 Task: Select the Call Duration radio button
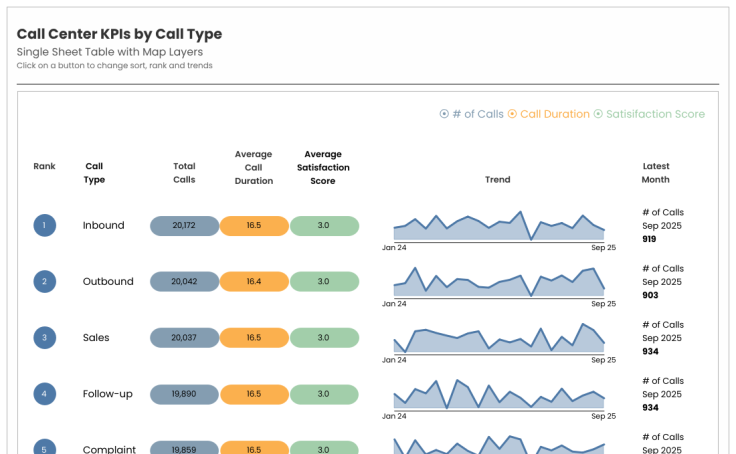512,114
